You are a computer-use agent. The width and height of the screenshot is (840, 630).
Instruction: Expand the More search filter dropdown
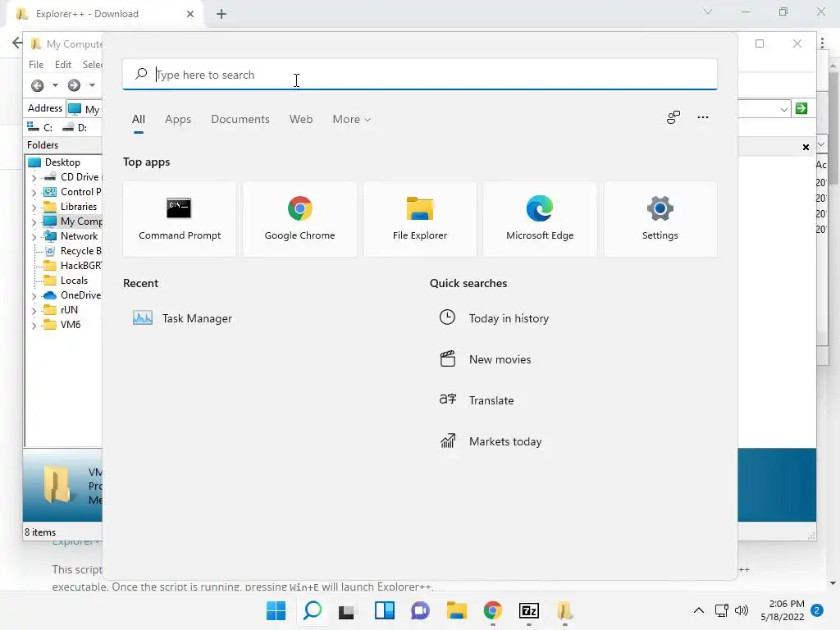click(x=351, y=120)
